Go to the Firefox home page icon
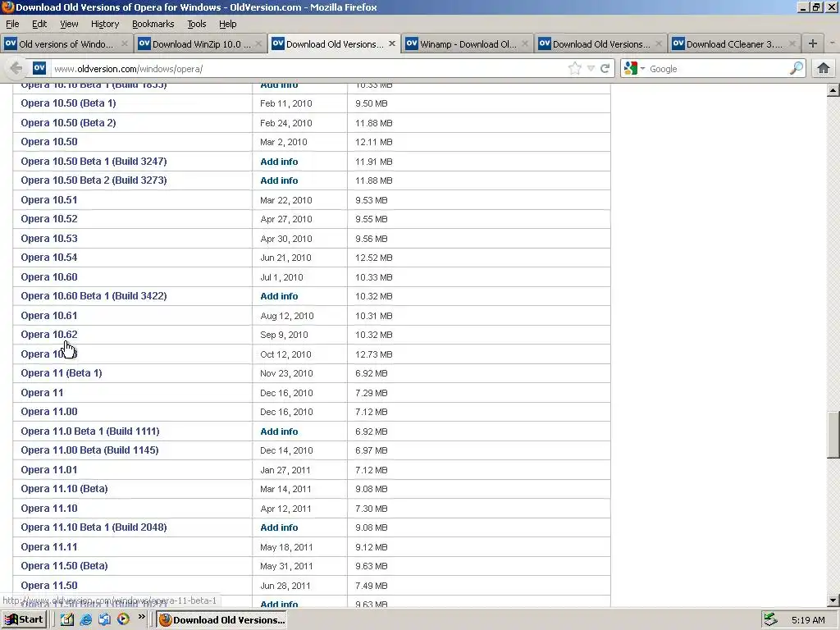 [x=824, y=68]
